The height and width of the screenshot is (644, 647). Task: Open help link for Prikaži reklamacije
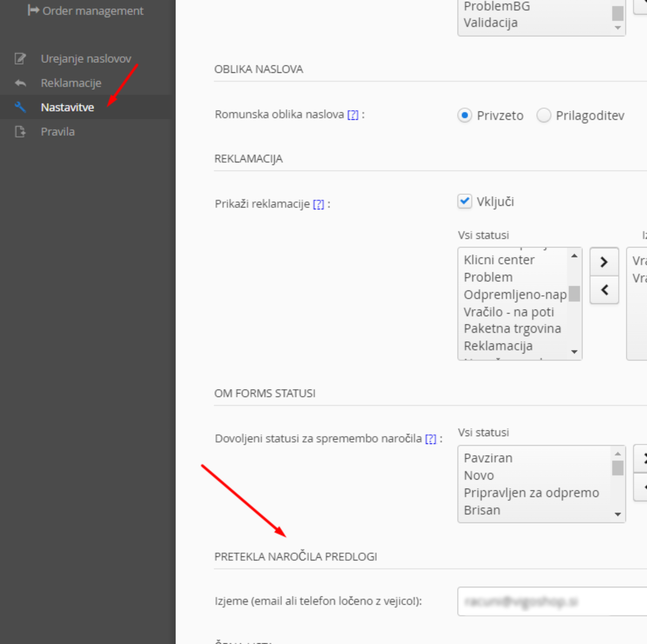318,204
